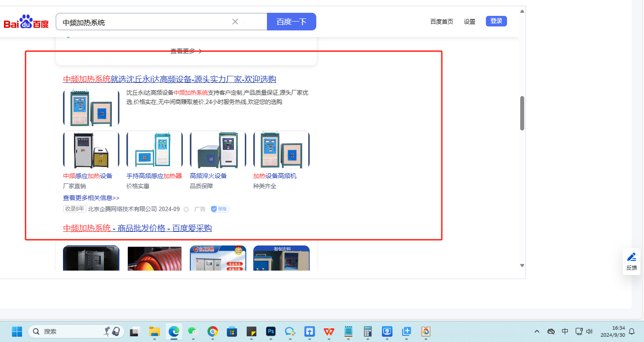The width and height of the screenshot is (644, 342).
Task: Switch to Microsoft Edge on the taskbar
Action: click(x=174, y=331)
